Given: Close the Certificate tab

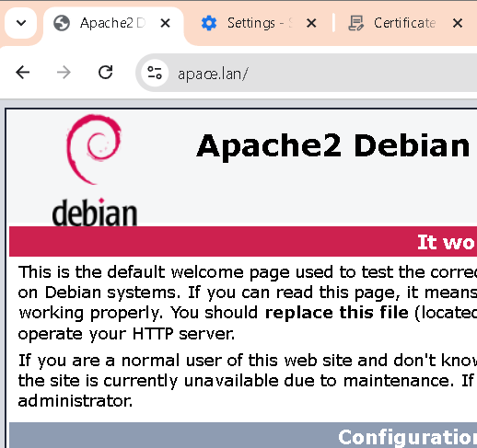Looking at the screenshot, I should [458, 23].
